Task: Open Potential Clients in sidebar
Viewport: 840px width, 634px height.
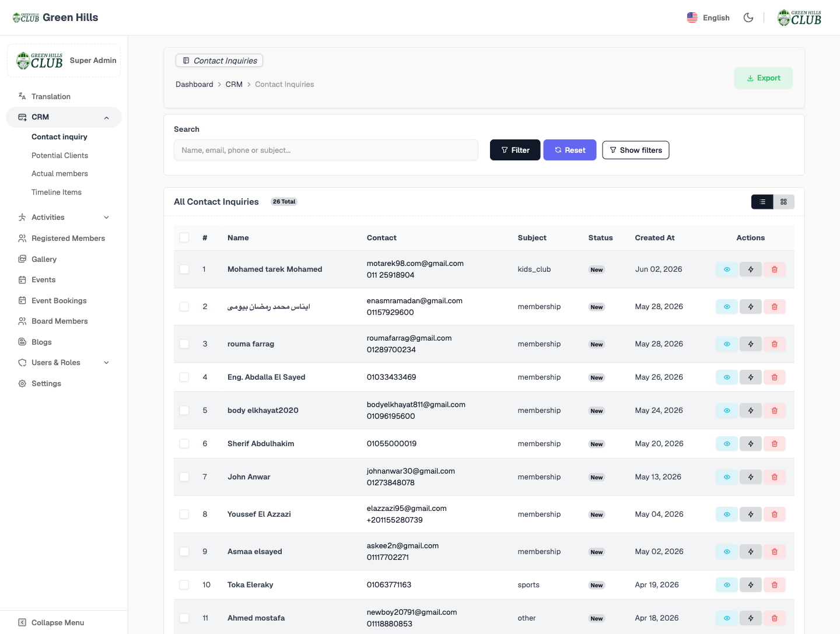Action: coord(60,156)
